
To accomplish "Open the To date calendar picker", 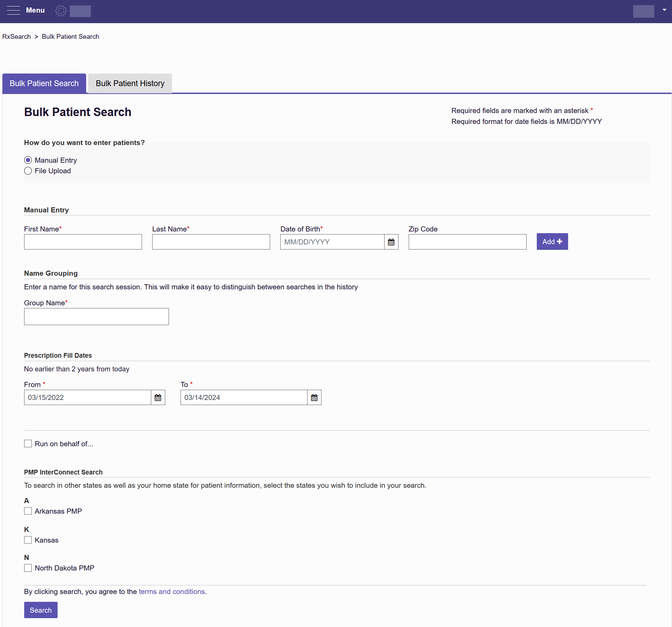I will [x=314, y=397].
